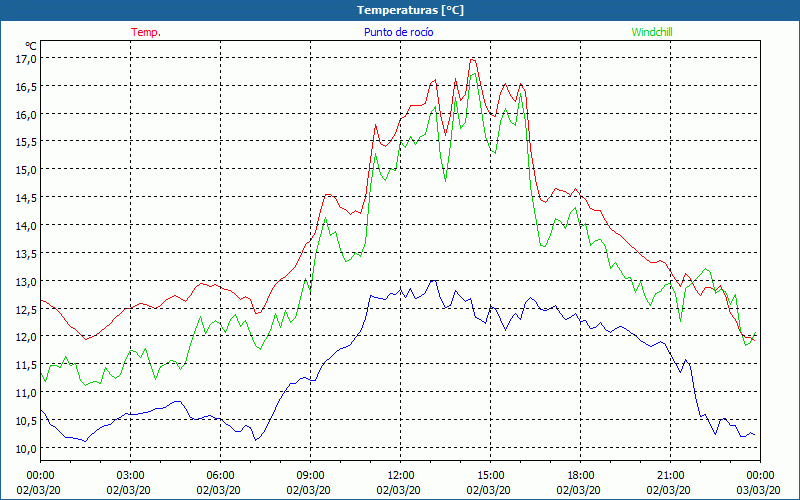Select the green "Windchill" legend label

pos(652,32)
